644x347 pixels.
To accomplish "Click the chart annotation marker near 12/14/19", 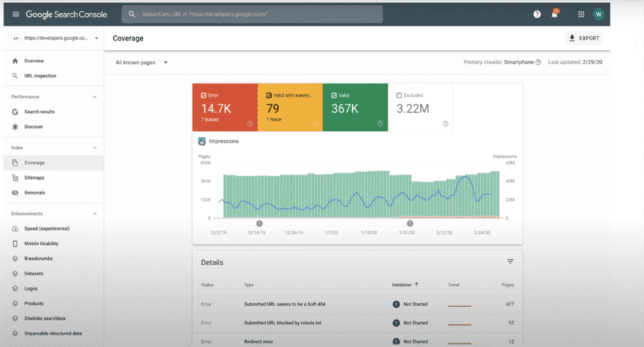I will click(x=259, y=224).
